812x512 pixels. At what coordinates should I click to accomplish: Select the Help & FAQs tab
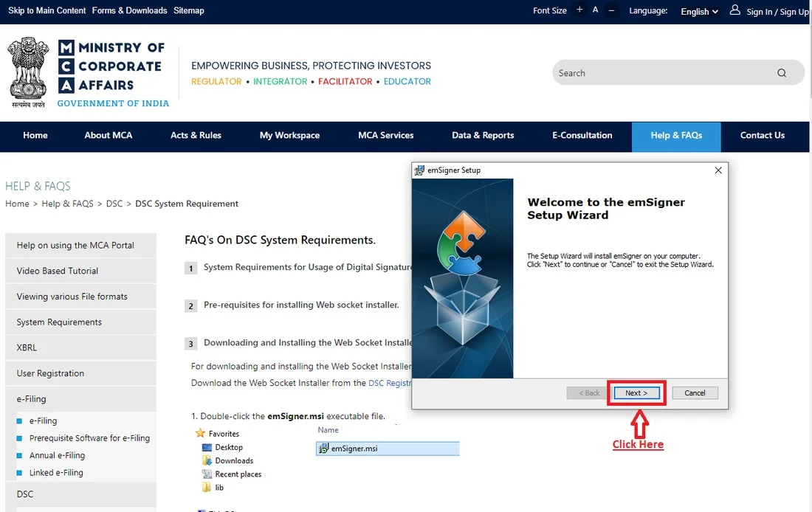point(676,136)
